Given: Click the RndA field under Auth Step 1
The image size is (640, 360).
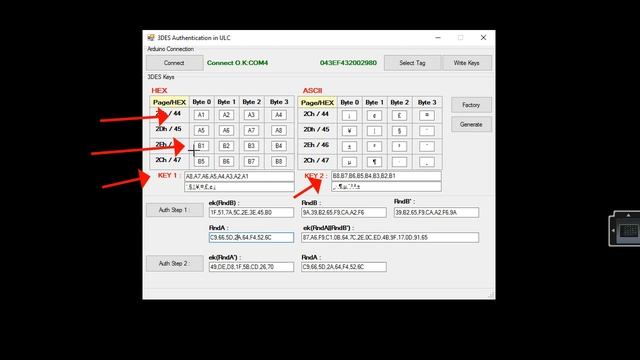Looking at the screenshot, I should pos(251,237).
